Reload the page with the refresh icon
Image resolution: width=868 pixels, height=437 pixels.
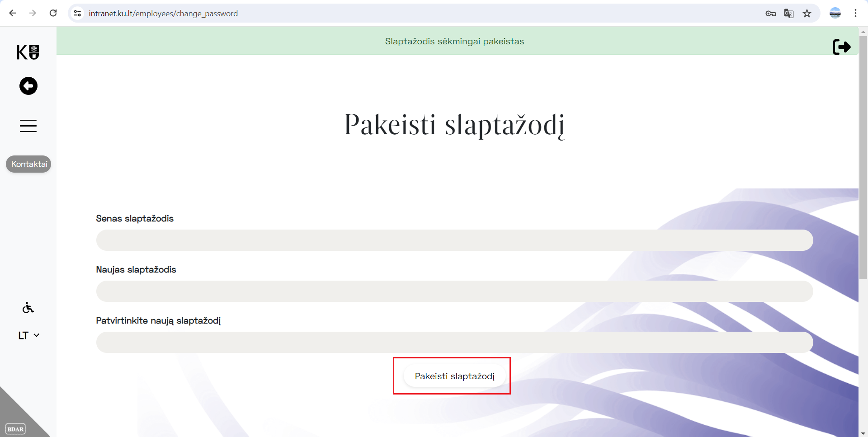pyautogui.click(x=53, y=13)
